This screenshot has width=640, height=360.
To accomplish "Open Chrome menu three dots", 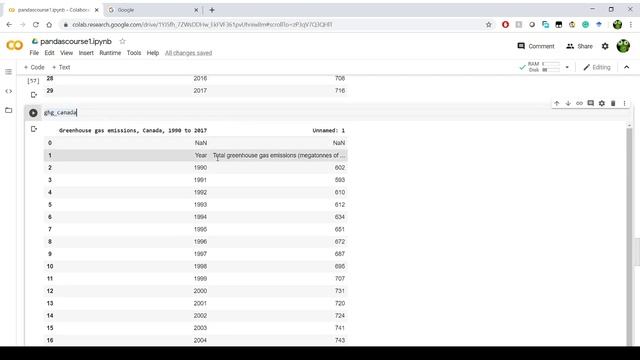I will [x=631, y=25].
